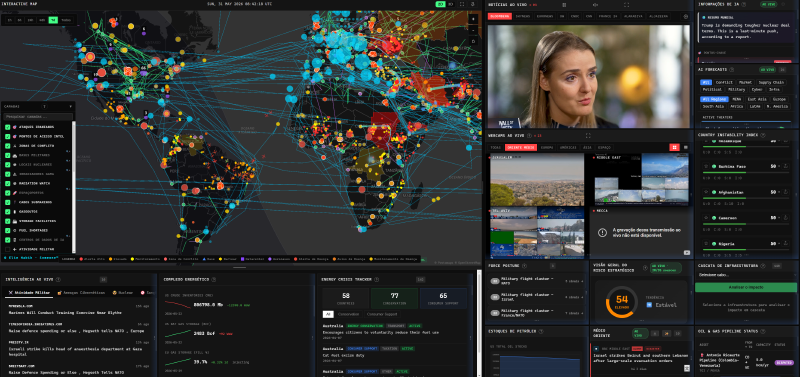The width and height of the screenshot is (800, 377).
Task: Share the Afghanistan instability row
Action: pos(786,192)
